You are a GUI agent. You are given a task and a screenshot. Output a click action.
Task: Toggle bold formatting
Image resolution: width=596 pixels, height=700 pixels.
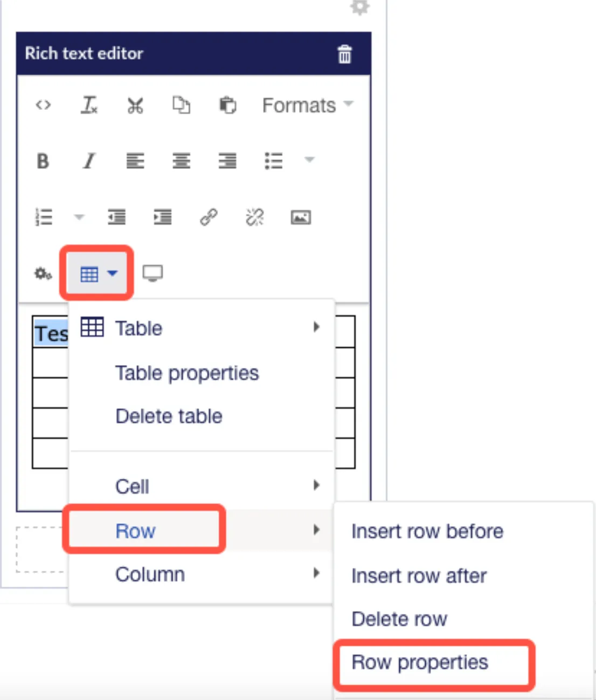coord(43,161)
